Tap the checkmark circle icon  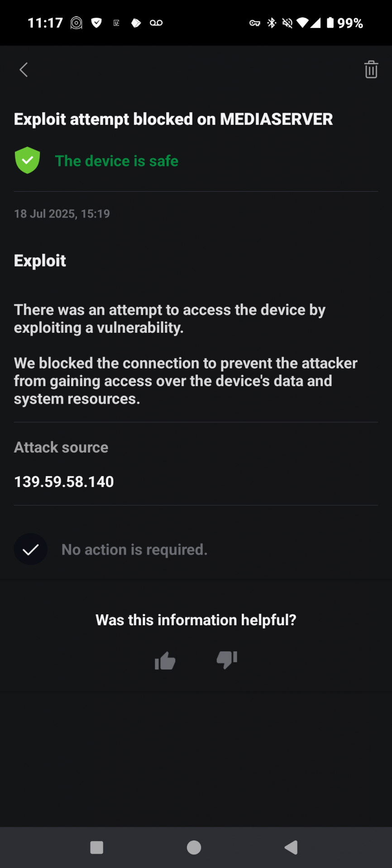(x=31, y=549)
